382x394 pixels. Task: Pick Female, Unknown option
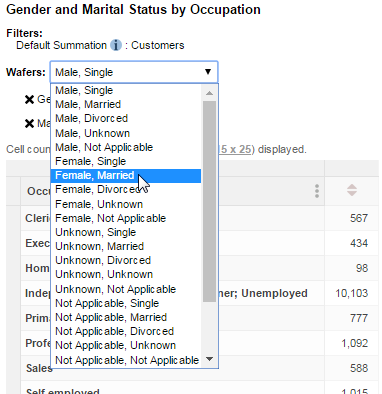(x=126, y=204)
